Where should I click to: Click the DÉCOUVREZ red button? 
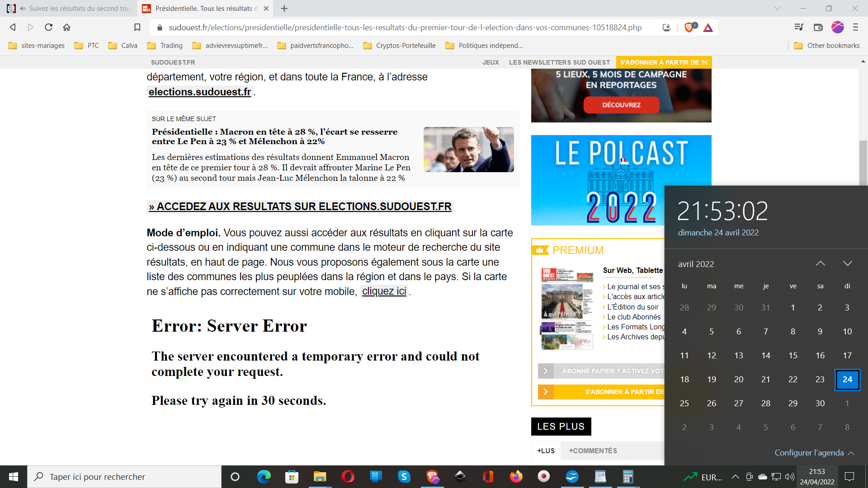[621, 105]
